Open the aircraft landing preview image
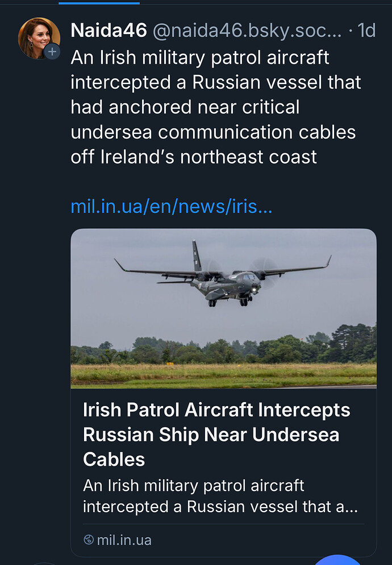 (x=224, y=308)
